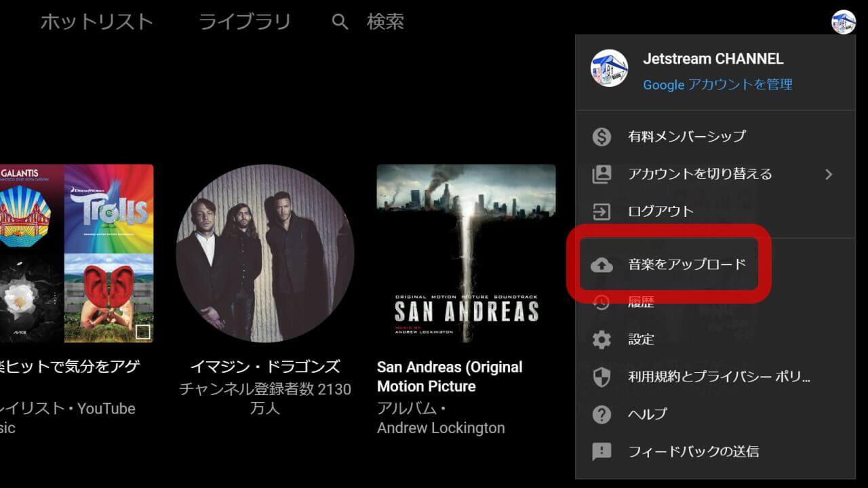Click the shield privacy icon
The width and height of the screenshot is (868, 488).
[601, 377]
